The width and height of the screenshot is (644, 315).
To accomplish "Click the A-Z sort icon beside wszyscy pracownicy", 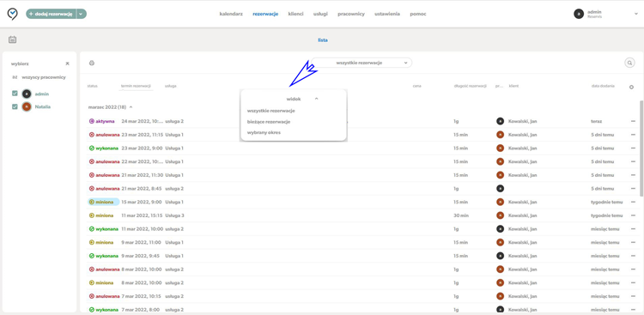I will [x=15, y=77].
